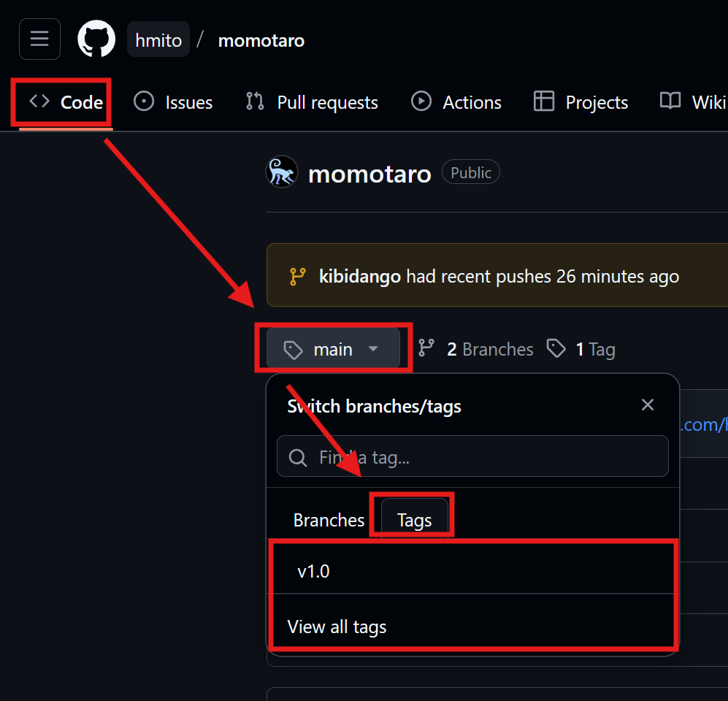Switch to Branches tab in popup
The height and width of the screenshot is (701, 728).
(329, 520)
